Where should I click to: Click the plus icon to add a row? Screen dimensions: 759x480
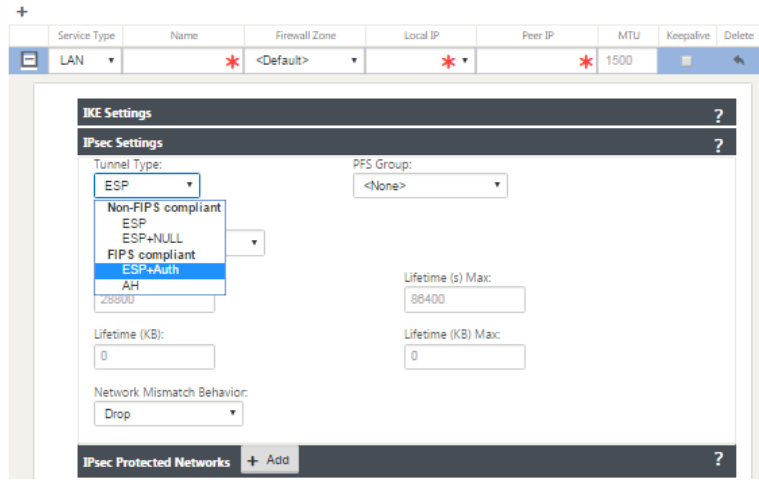22,11
